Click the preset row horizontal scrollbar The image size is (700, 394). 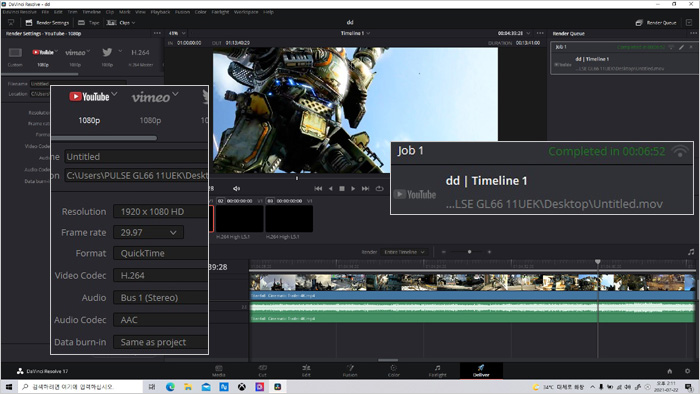point(40,74)
